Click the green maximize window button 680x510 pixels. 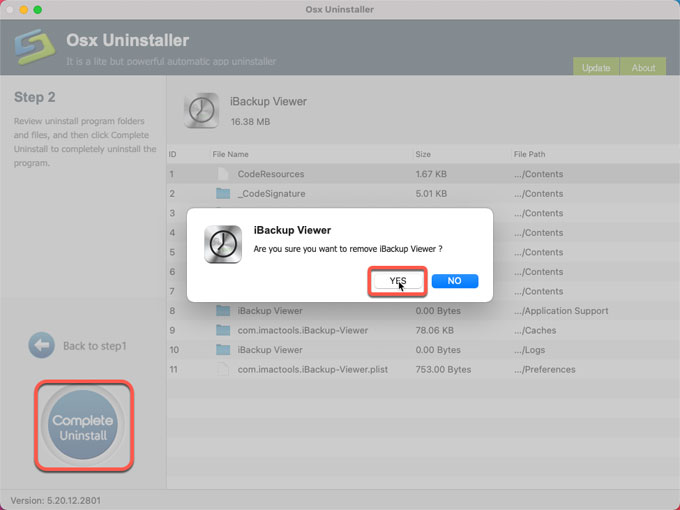[x=38, y=10]
